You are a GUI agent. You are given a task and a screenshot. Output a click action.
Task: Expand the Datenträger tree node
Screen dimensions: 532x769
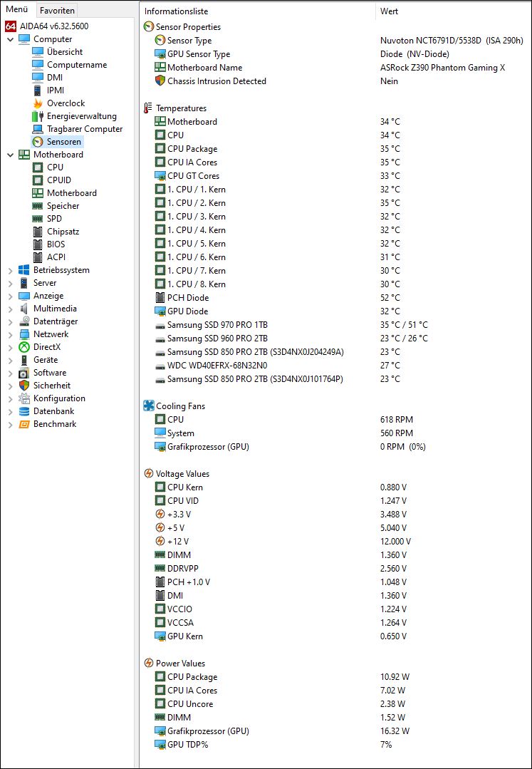point(10,321)
